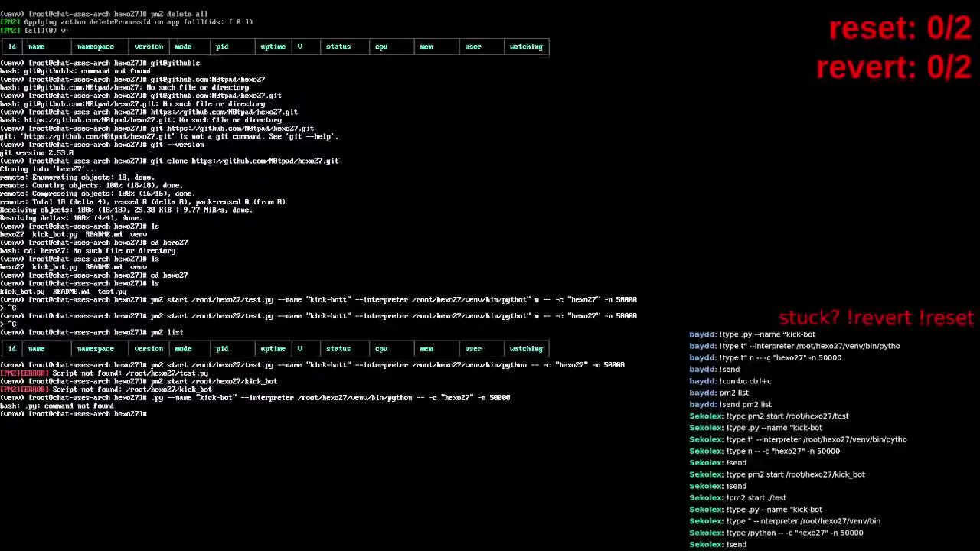
Task: Click the 'pm2 delete all' command line
Action: [104, 14]
